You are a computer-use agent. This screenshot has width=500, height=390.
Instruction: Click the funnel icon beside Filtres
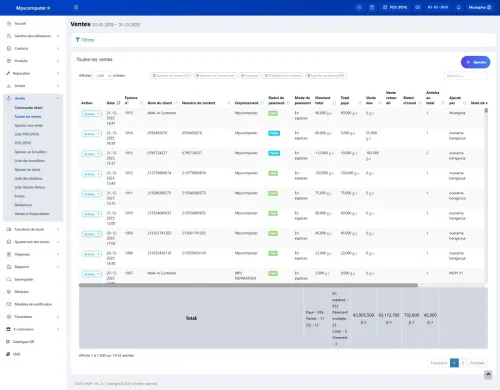[78, 40]
